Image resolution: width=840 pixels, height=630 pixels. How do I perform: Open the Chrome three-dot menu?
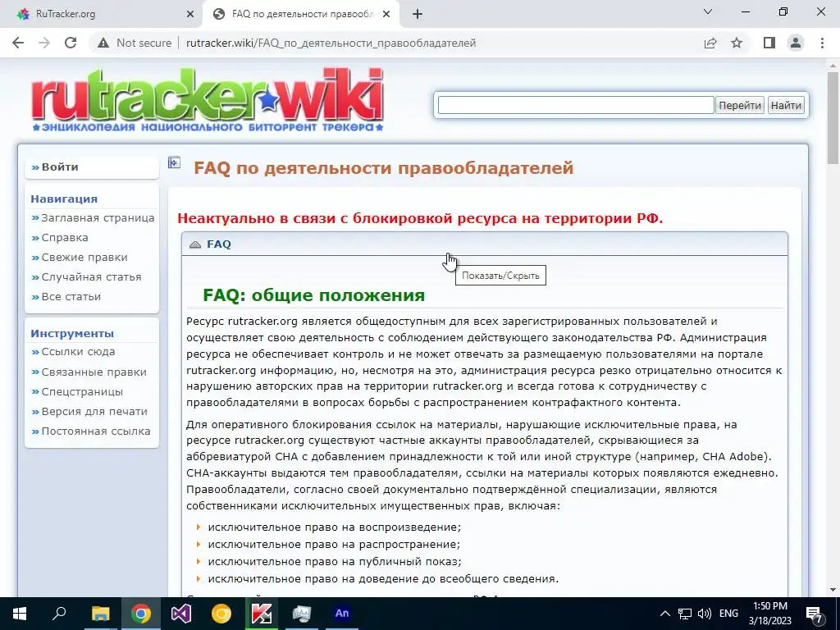click(x=822, y=43)
